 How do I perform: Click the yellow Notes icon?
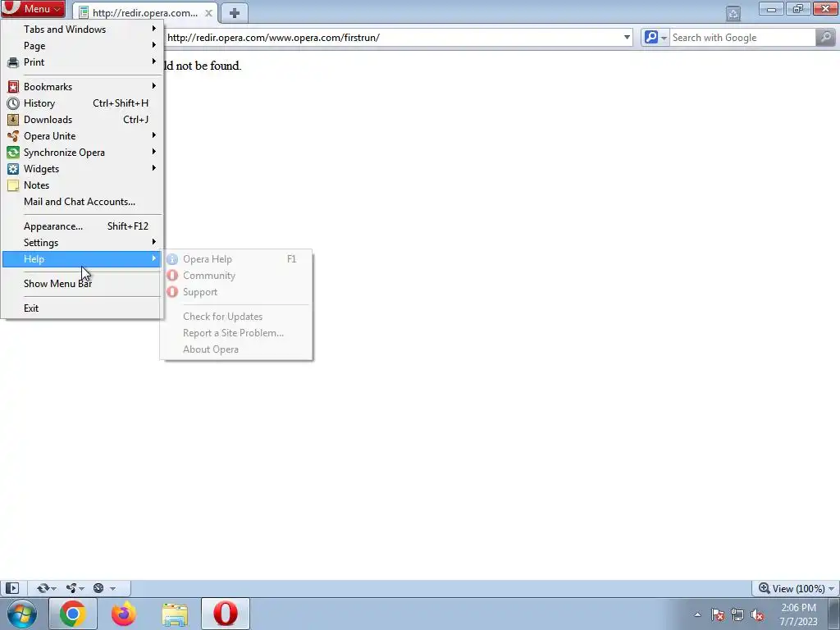(x=13, y=185)
